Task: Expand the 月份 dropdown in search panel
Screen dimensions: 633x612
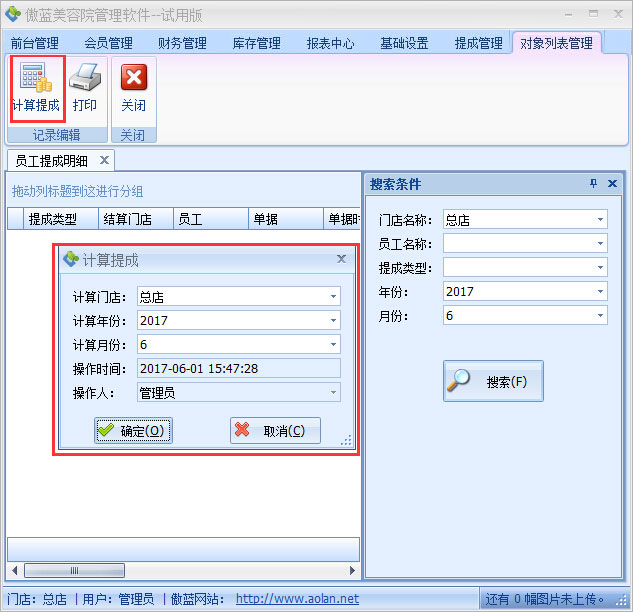Action: coord(600,315)
